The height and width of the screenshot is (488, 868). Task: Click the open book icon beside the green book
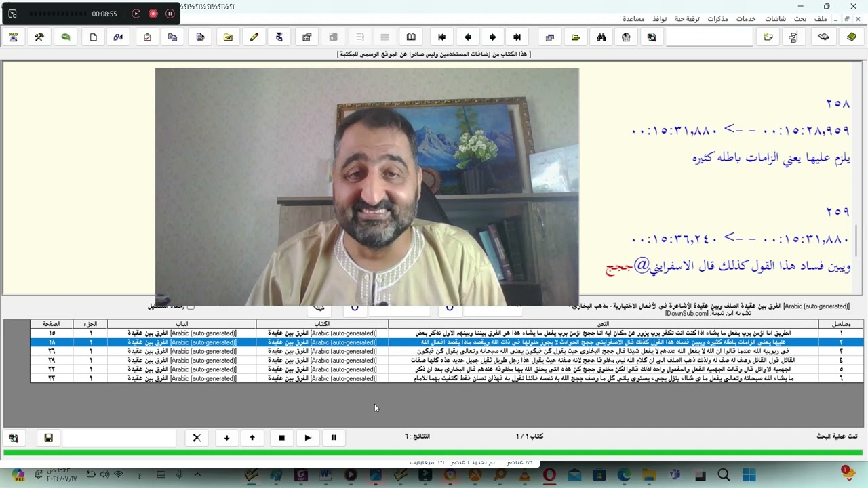pyautogui.click(x=823, y=37)
